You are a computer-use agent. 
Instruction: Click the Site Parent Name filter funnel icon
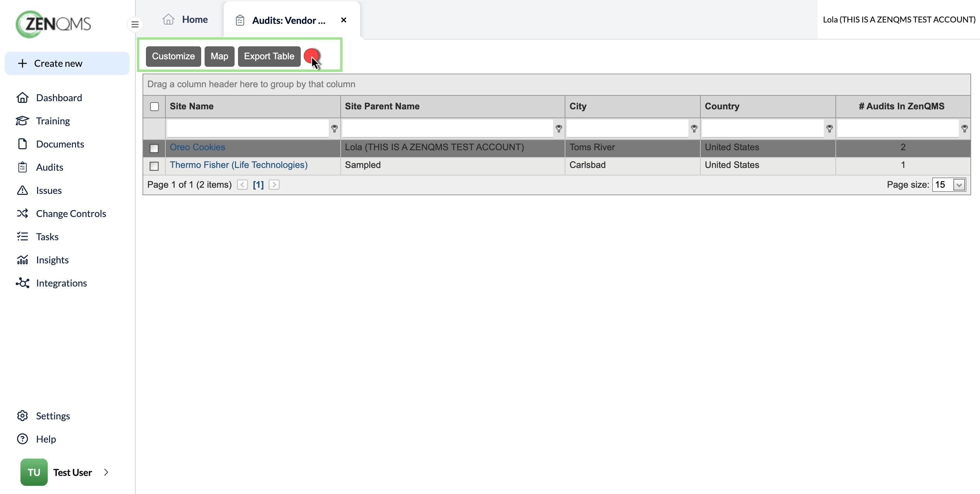(x=559, y=129)
